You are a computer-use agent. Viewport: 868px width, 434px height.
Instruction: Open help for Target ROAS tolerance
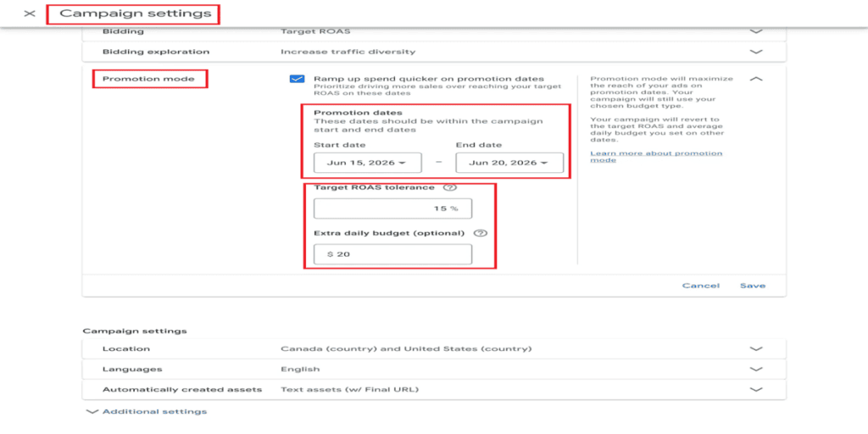[x=450, y=187]
